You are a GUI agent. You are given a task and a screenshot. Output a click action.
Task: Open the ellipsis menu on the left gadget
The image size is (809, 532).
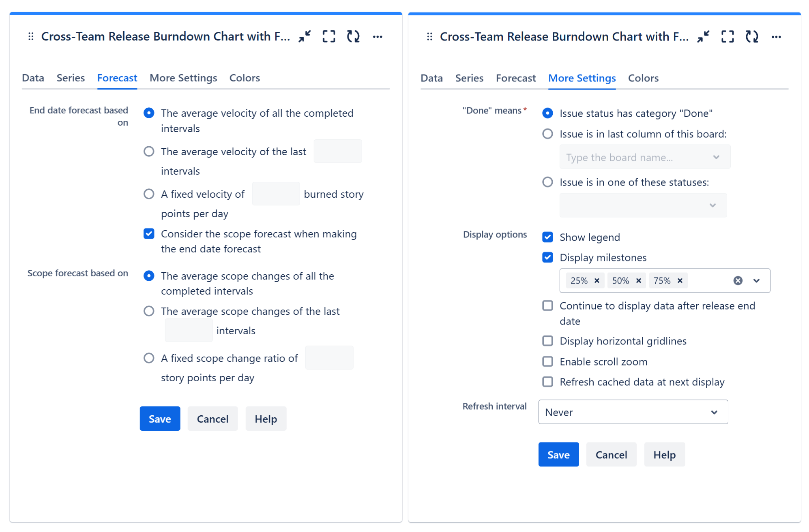pos(378,37)
